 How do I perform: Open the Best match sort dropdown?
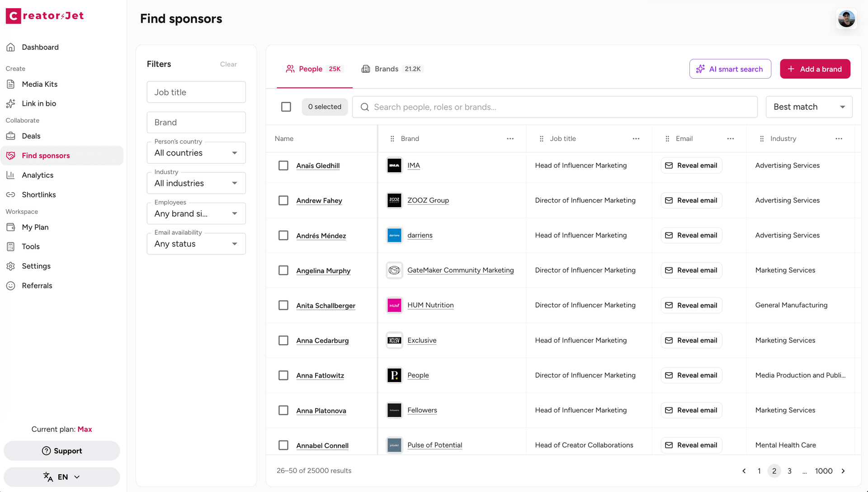pyautogui.click(x=809, y=107)
